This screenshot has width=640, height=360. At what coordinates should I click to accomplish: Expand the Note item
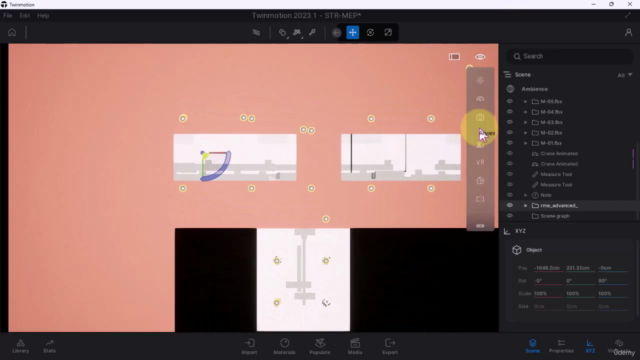(x=526, y=195)
